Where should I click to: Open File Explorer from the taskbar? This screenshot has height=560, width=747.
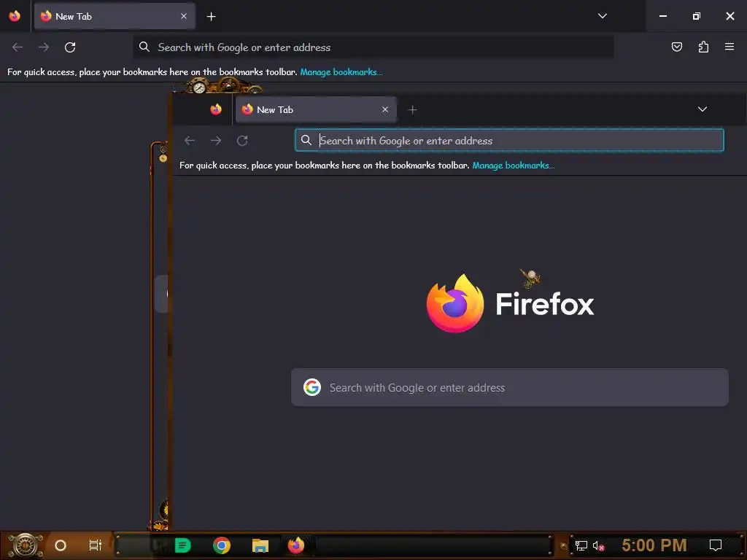click(260, 545)
